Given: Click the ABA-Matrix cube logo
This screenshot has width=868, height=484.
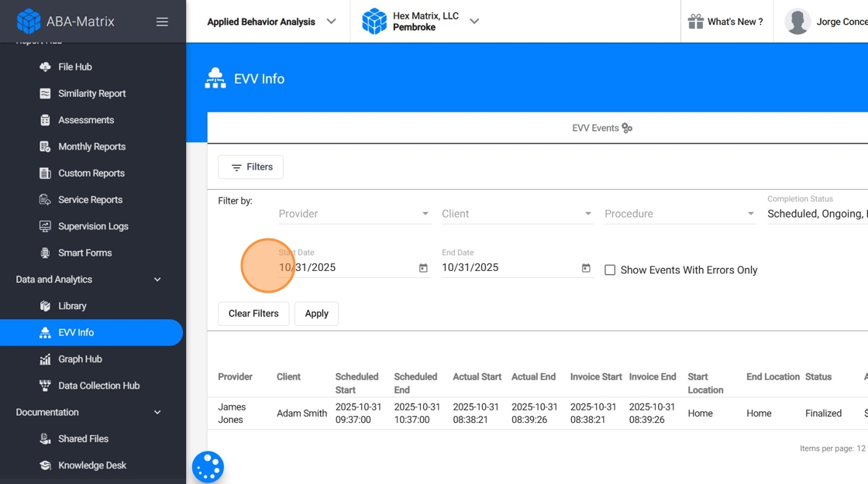Looking at the screenshot, I should click(x=29, y=22).
